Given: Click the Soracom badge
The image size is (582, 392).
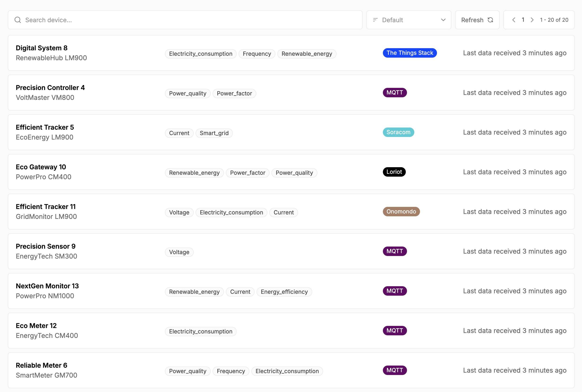Looking at the screenshot, I should click(x=398, y=132).
